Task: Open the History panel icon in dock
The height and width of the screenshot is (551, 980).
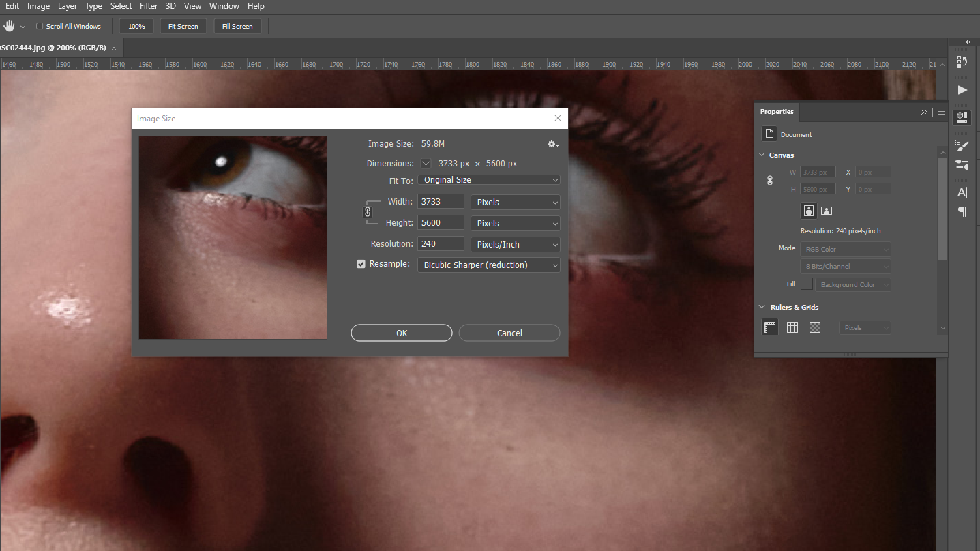Action: click(x=962, y=61)
